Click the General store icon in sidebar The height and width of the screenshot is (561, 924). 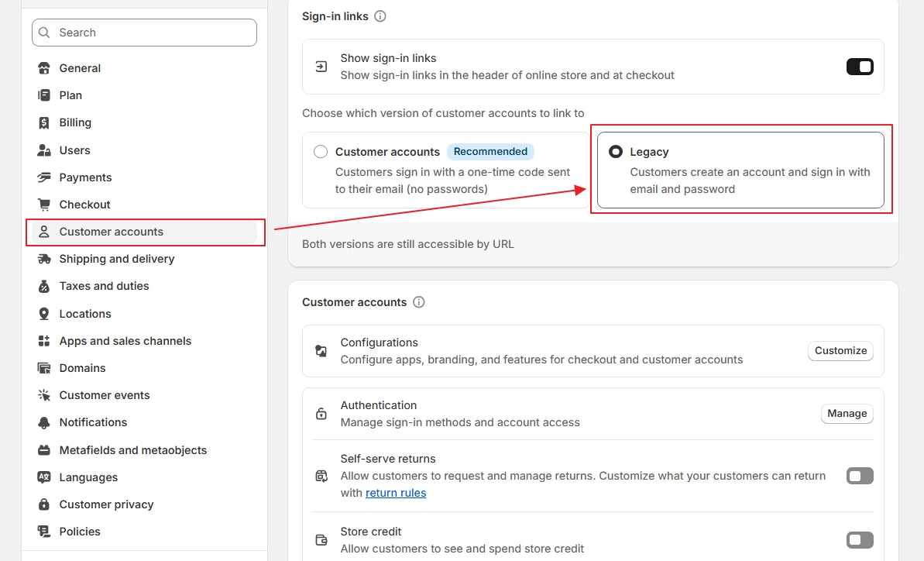44,68
